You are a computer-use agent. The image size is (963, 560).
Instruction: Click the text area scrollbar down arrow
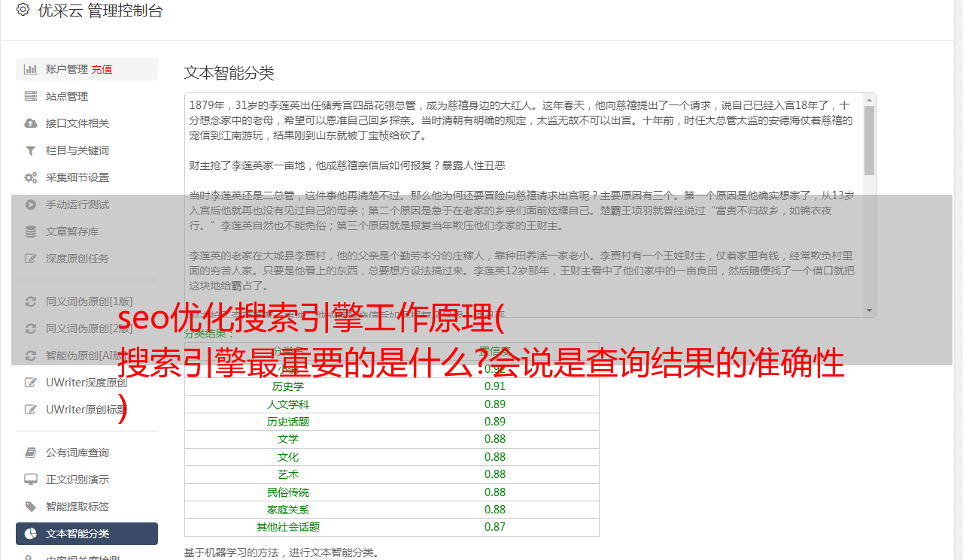click(x=870, y=310)
